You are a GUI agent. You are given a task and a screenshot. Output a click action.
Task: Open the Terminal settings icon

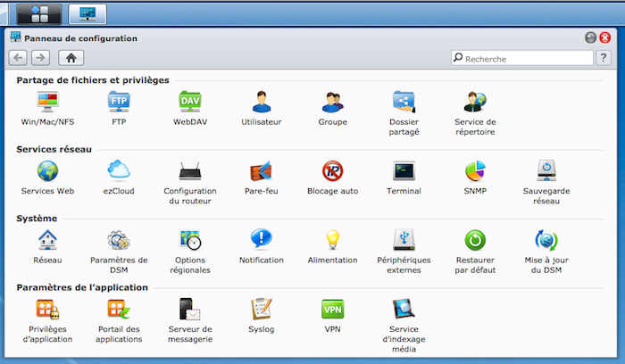[404, 171]
